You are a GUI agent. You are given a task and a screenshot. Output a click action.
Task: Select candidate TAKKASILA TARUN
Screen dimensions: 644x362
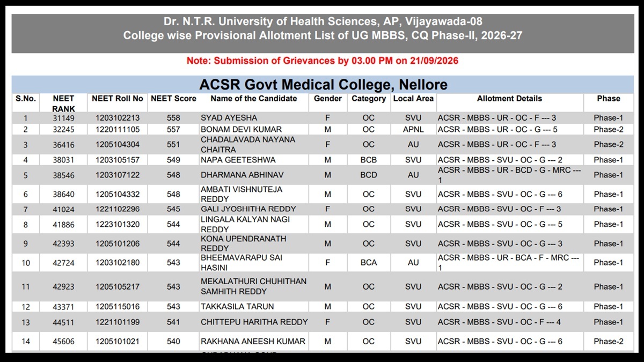[x=238, y=307]
